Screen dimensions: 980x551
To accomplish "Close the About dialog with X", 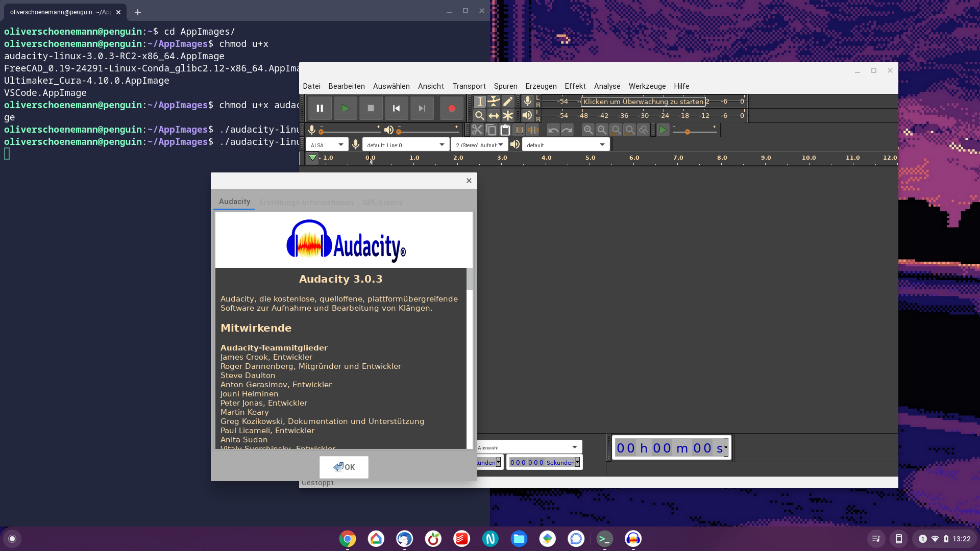I will (469, 181).
